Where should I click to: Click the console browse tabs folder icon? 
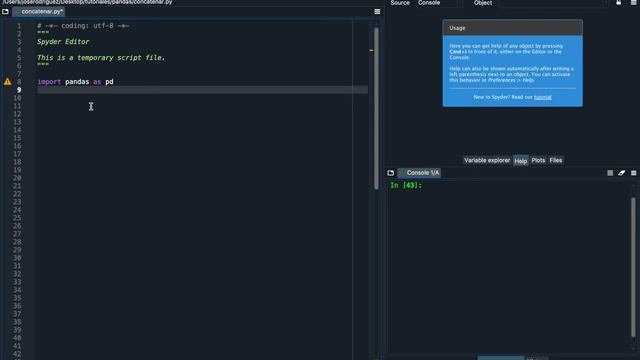point(391,173)
